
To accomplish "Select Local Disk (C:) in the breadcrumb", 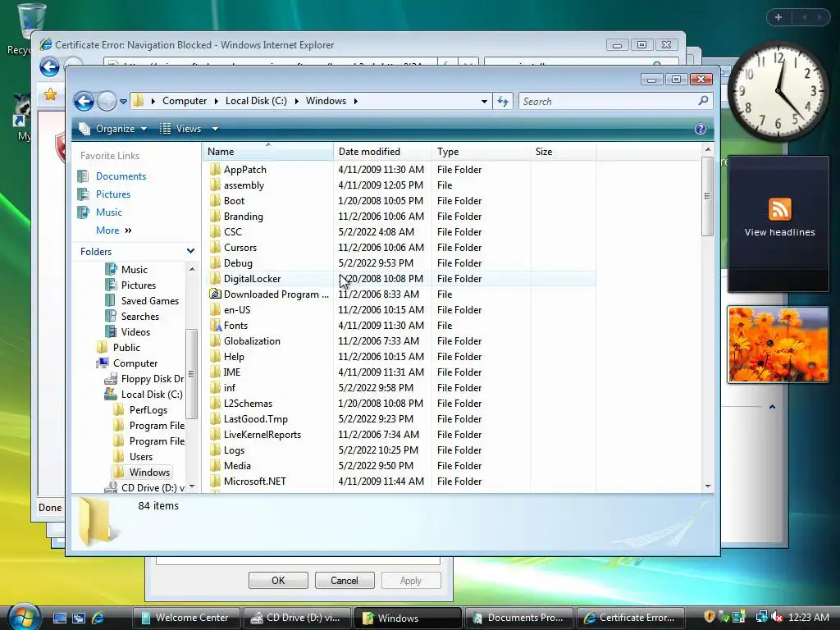I will pos(256,101).
